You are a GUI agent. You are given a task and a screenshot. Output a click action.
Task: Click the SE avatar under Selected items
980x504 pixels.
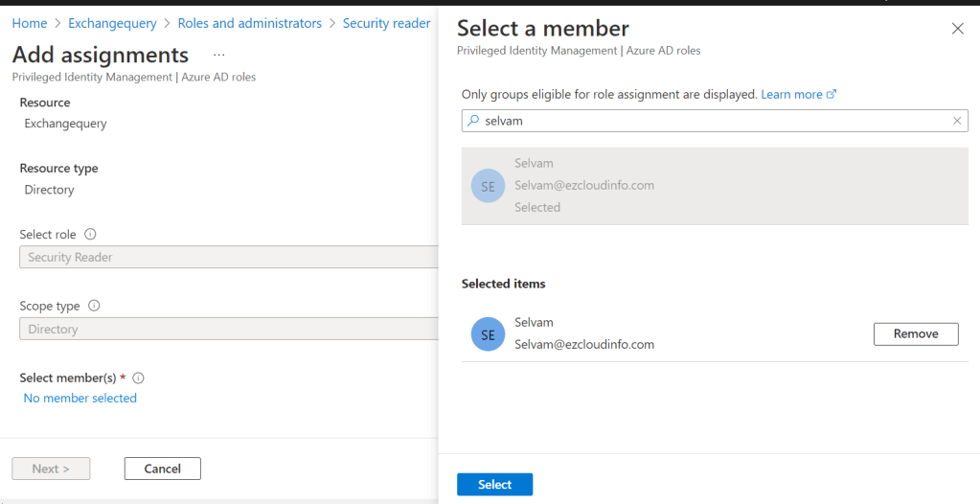pos(488,333)
